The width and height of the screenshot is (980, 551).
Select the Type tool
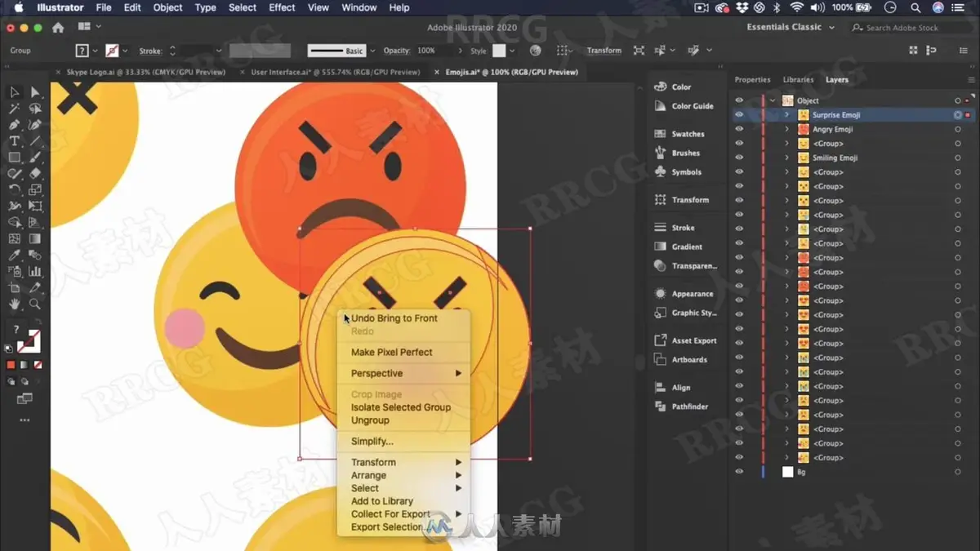point(14,141)
